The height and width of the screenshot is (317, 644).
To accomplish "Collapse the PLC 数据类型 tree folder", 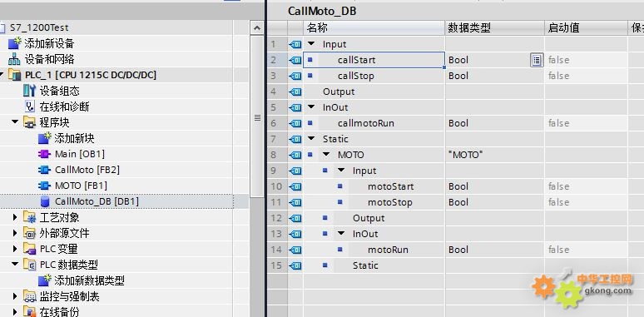I will [x=15, y=265].
